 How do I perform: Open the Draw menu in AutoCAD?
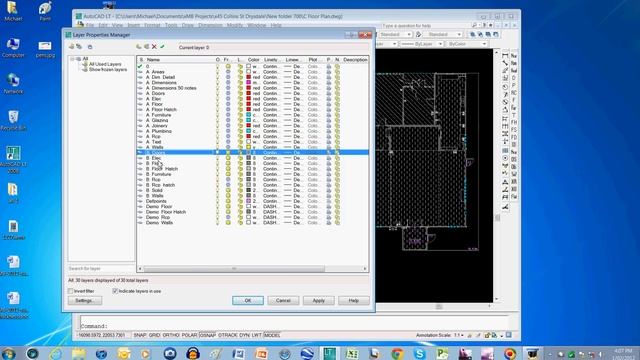click(x=188, y=25)
